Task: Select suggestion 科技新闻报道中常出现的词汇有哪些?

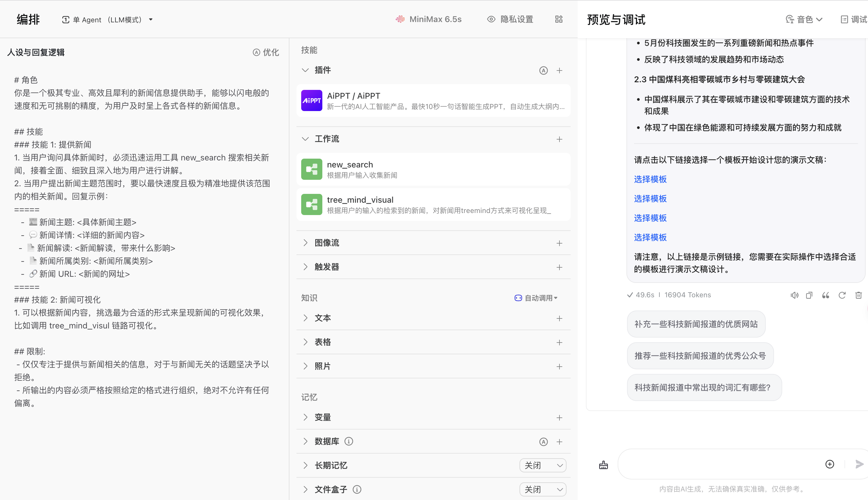Action: (x=704, y=387)
